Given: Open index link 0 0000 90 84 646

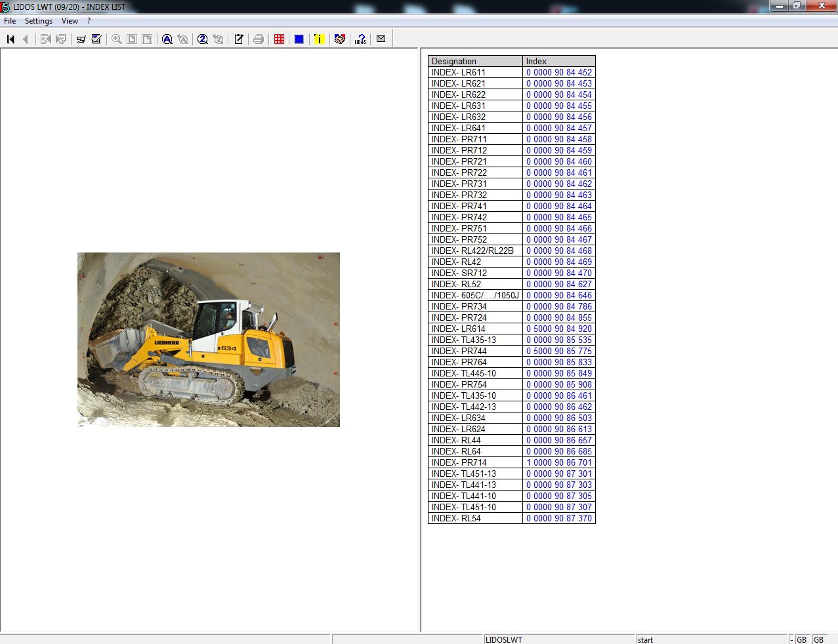Looking at the screenshot, I should coord(559,295).
